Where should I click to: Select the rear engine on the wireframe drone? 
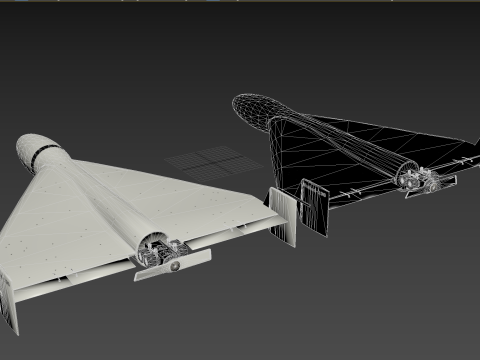tap(419, 179)
